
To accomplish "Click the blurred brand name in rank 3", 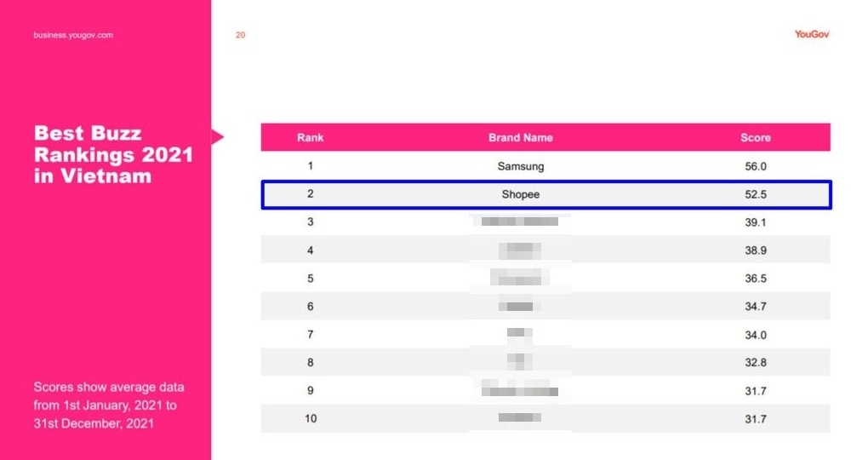I will (x=520, y=222).
